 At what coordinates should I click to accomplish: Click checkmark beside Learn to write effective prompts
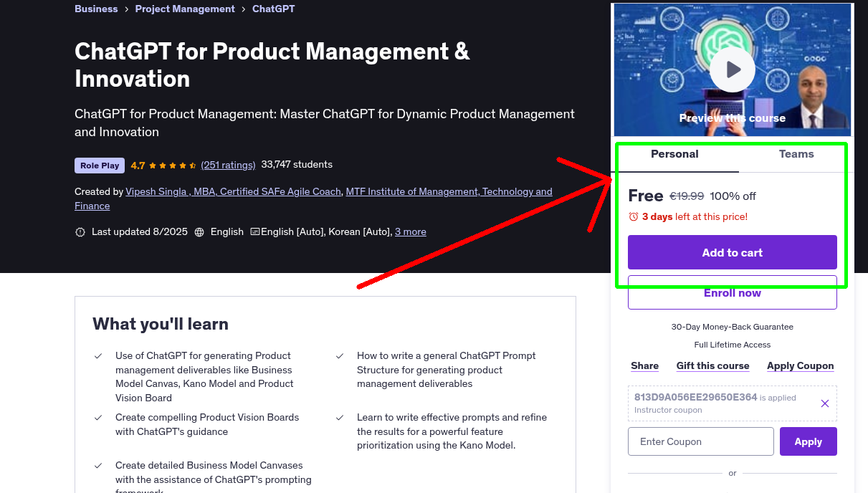340,418
